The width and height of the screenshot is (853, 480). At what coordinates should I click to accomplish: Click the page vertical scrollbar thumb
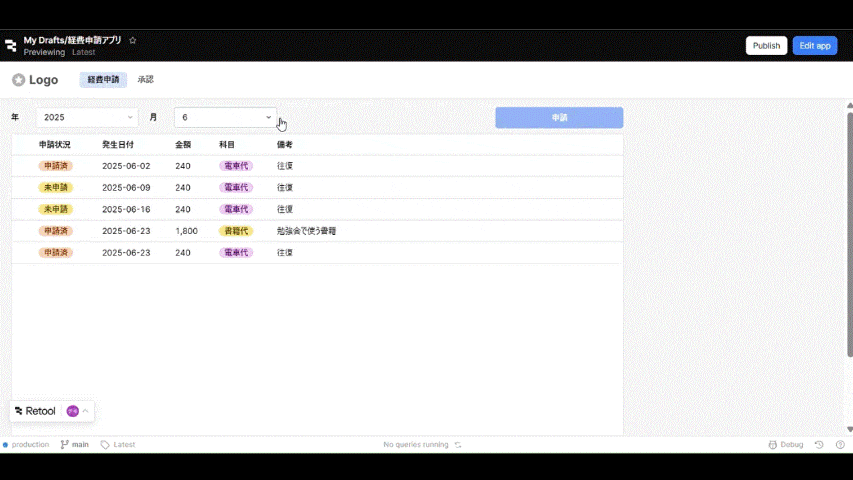(x=850, y=235)
